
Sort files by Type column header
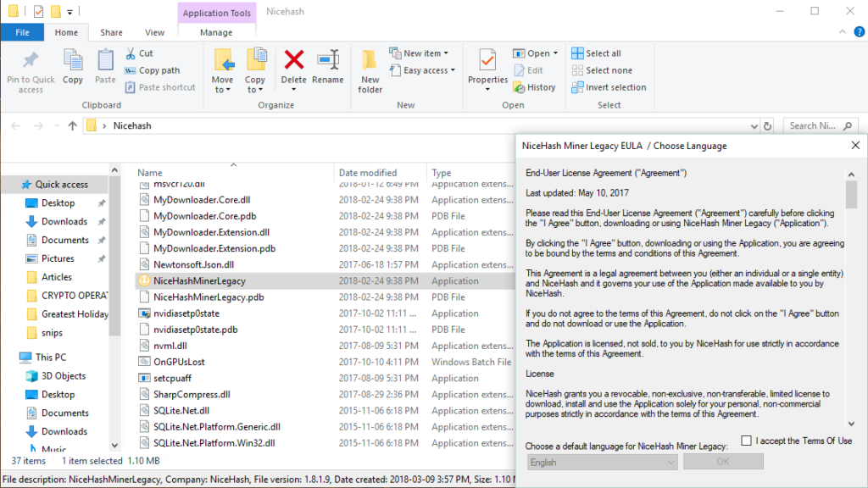click(441, 173)
